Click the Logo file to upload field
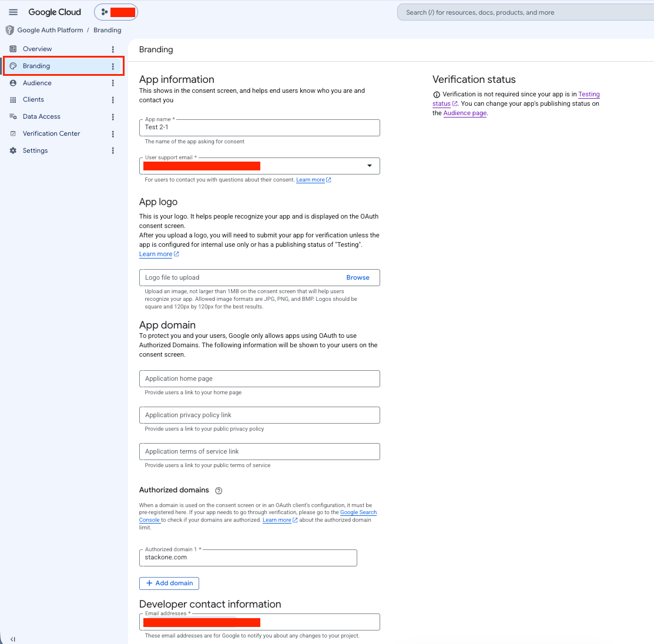This screenshot has height=644, width=654. (260, 277)
